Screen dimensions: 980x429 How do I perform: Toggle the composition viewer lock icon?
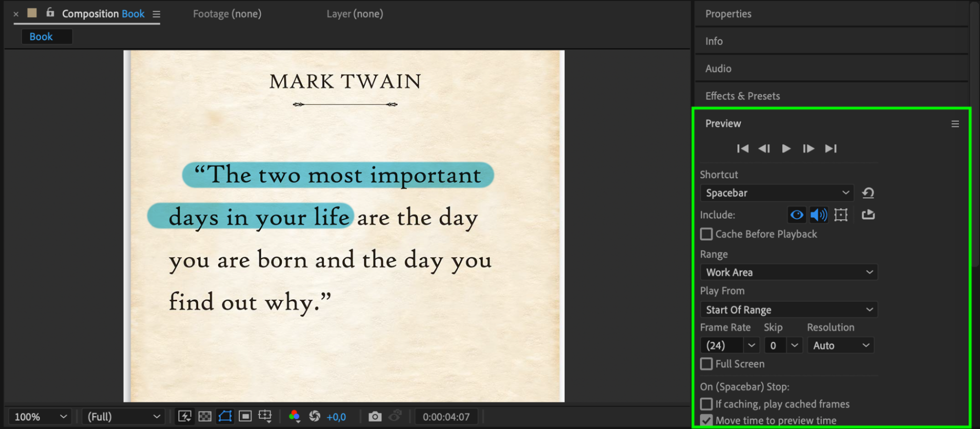[x=50, y=13]
